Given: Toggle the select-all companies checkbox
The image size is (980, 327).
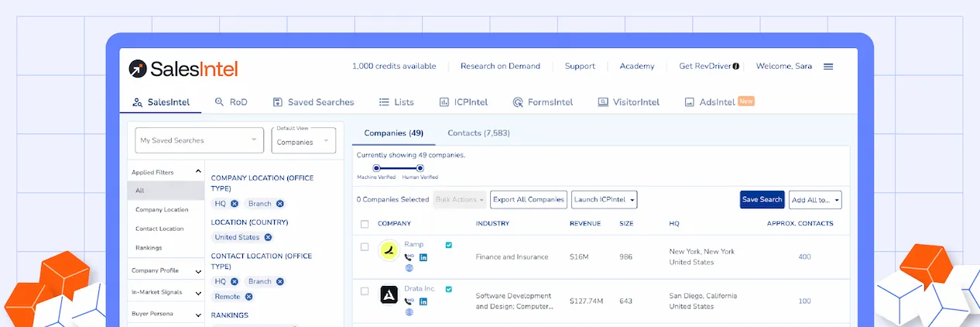Looking at the screenshot, I should pos(365,224).
